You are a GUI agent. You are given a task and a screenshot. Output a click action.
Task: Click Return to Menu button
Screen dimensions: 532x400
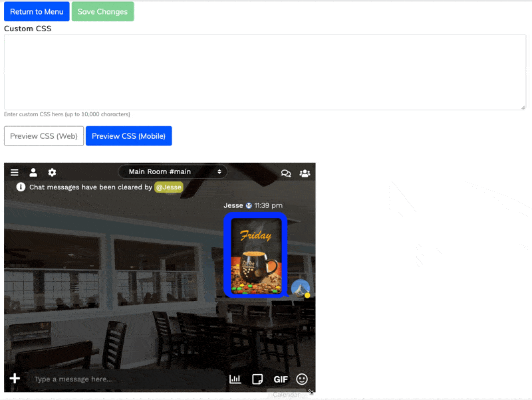(x=37, y=11)
